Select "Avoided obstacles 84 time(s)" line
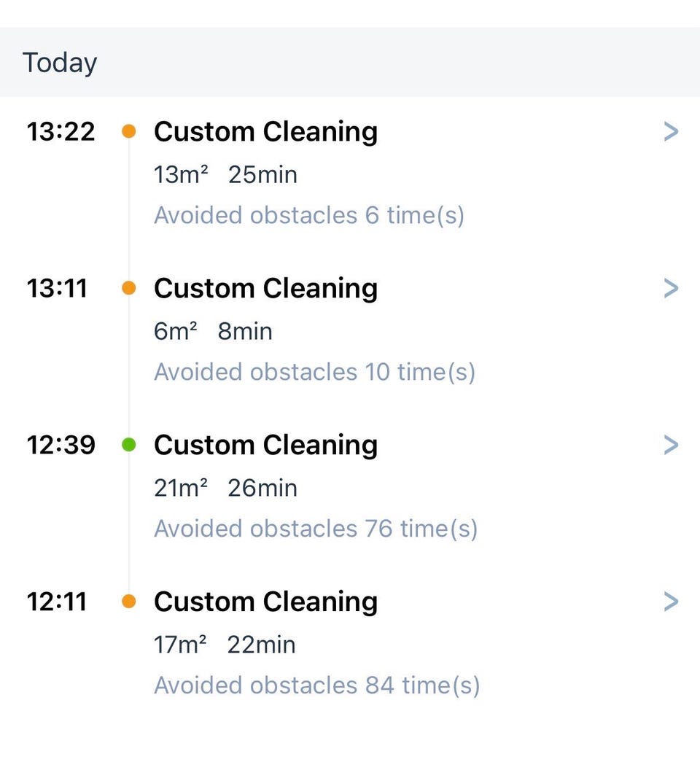 coord(317,685)
